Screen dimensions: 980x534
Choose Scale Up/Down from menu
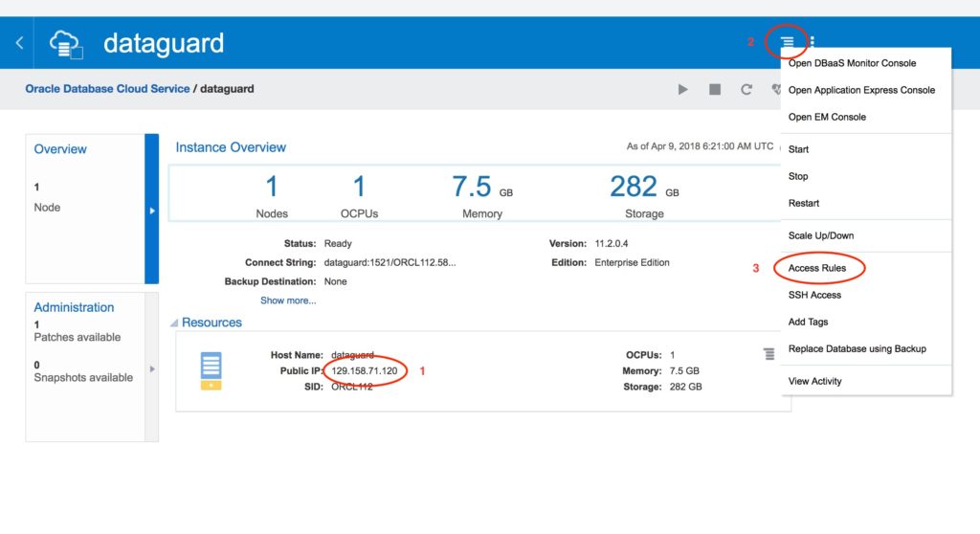[820, 235]
